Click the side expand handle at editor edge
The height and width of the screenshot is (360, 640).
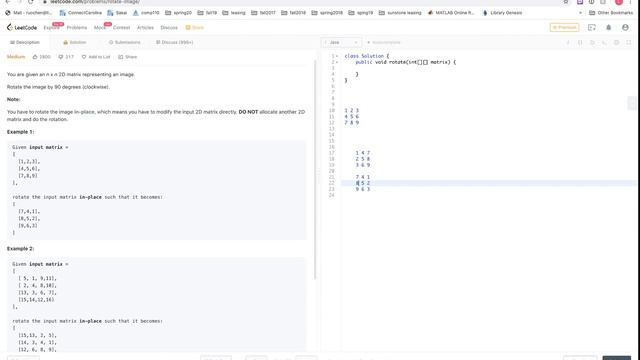(632, 104)
